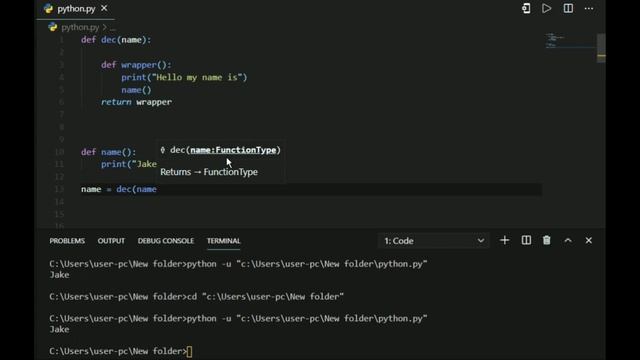Click 'def name():' on line 10
640x360 pixels.
108,152
